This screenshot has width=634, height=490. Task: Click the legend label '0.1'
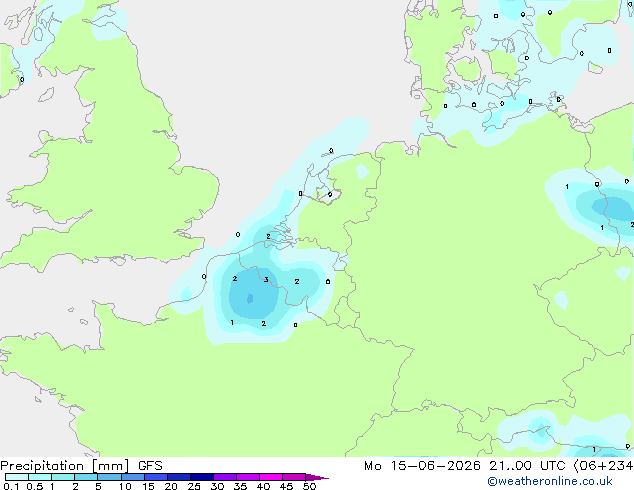coord(11,486)
